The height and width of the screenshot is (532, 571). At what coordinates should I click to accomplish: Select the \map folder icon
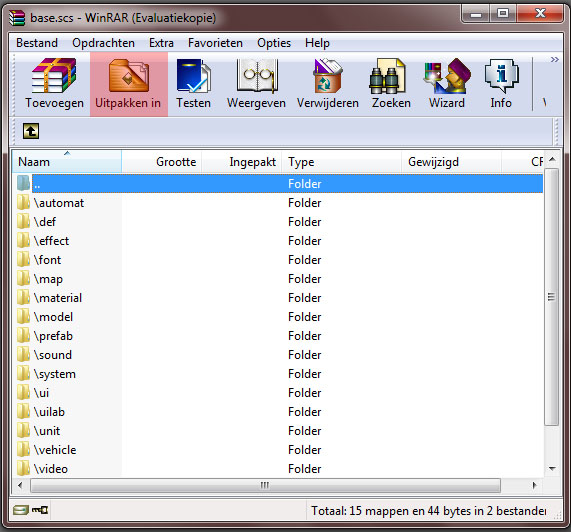pos(23,279)
